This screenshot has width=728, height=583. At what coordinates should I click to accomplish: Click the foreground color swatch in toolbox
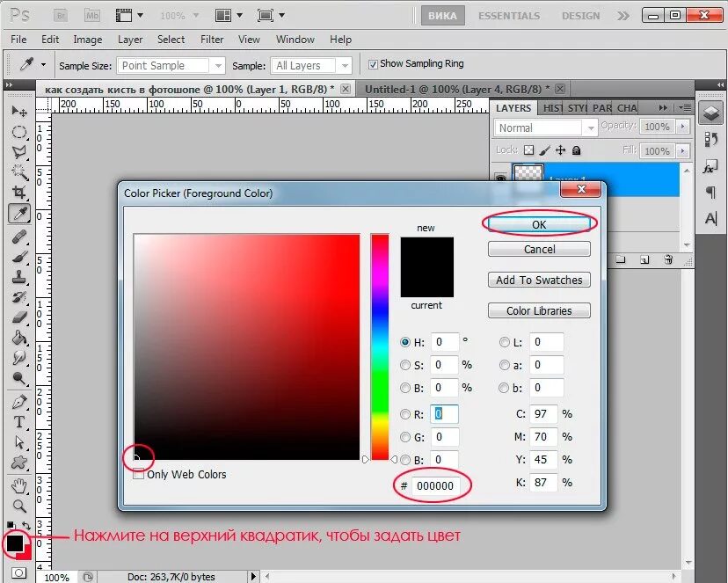[x=14, y=543]
